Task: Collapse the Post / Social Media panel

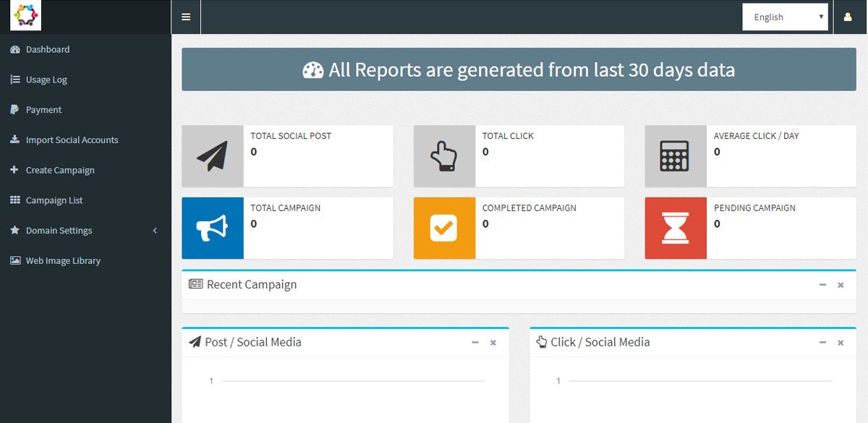Action: [x=475, y=342]
